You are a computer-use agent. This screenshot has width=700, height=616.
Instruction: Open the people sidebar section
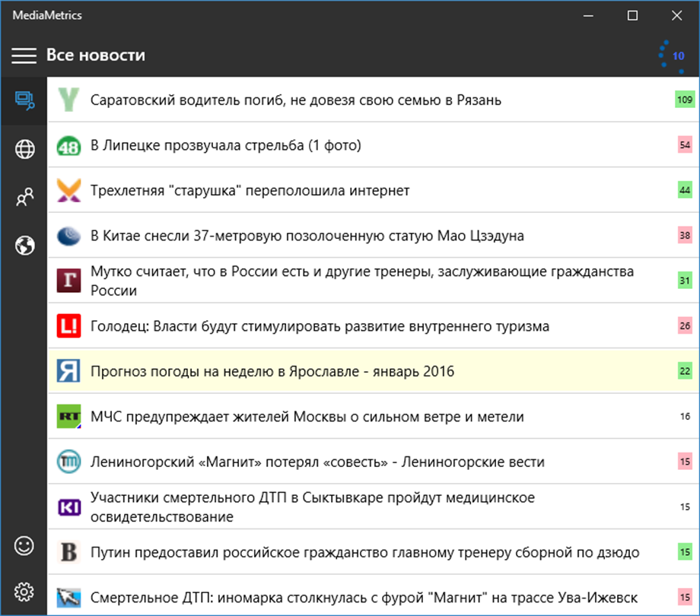tap(24, 198)
